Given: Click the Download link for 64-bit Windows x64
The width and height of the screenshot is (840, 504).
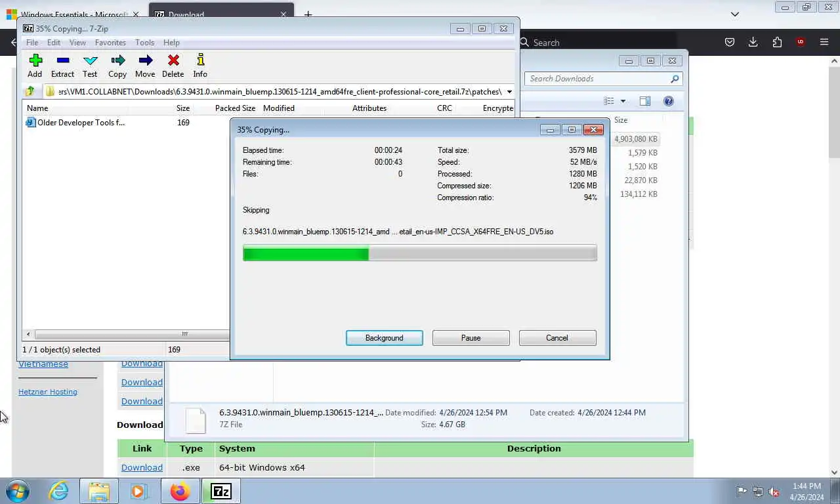Looking at the screenshot, I should point(142,468).
